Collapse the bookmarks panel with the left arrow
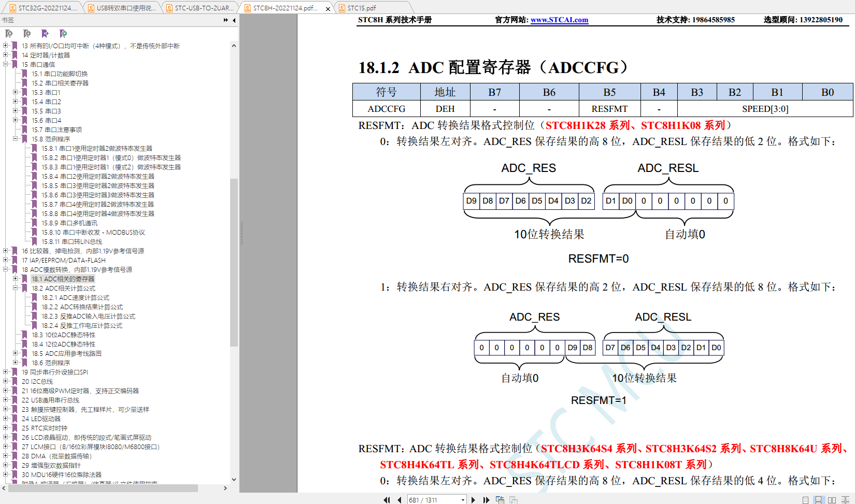The width and height of the screenshot is (855, 504). point(234,20)
